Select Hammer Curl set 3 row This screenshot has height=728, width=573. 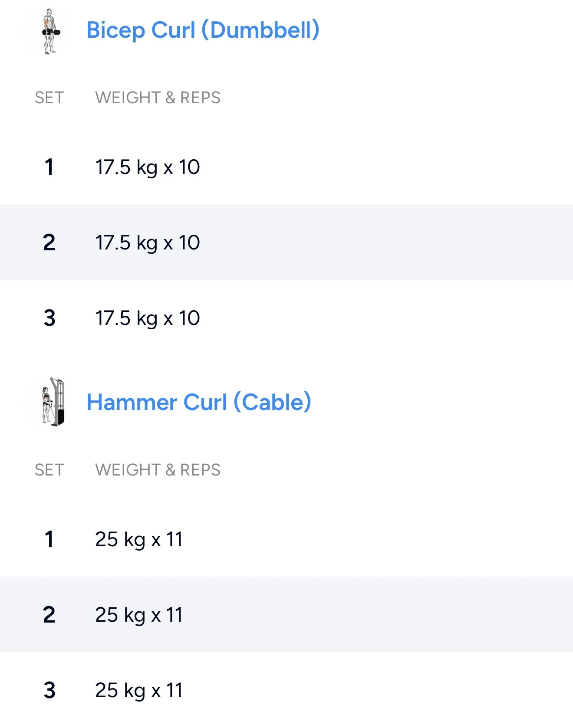tap(286, 690)
